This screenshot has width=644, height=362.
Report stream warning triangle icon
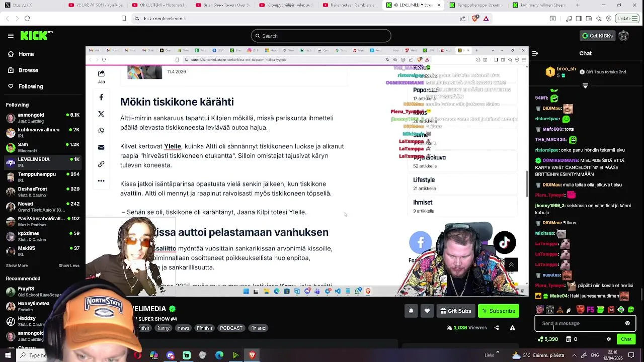point(512,328)
